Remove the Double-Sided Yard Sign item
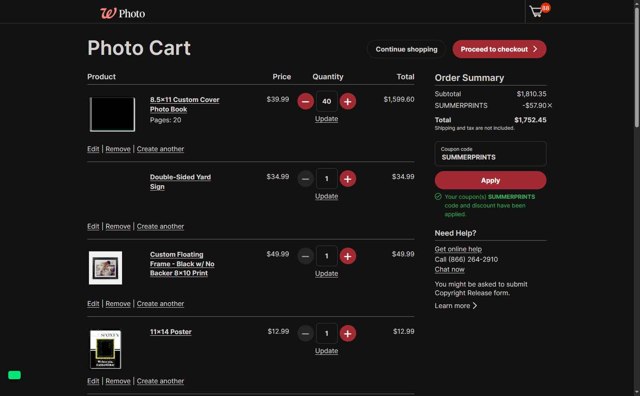 pos(118,227)
